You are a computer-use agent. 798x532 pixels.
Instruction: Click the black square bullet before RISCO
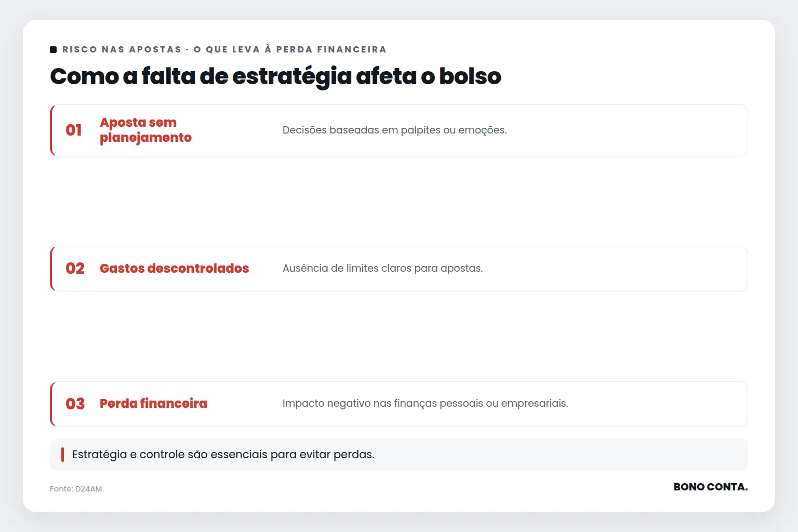coord(53,49)
